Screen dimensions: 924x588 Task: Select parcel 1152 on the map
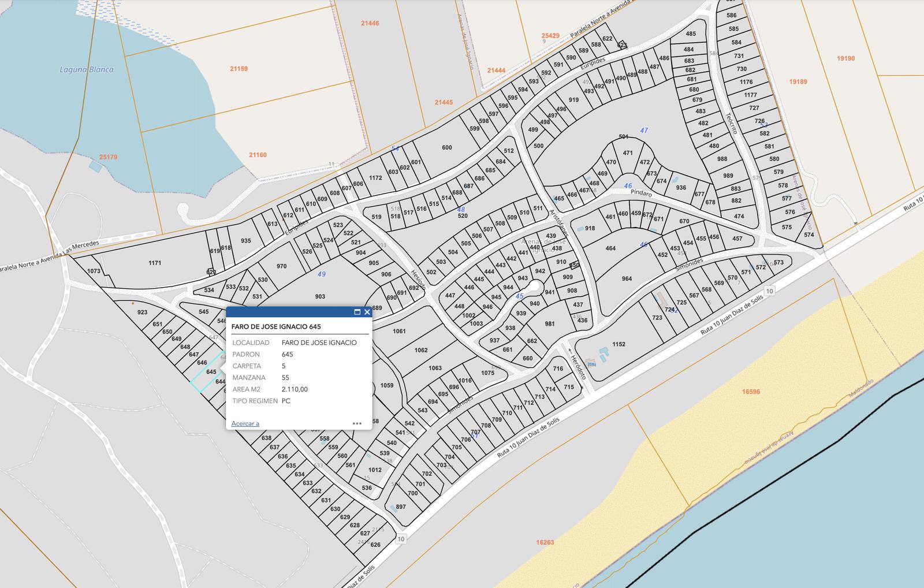(x=619, y=344)
